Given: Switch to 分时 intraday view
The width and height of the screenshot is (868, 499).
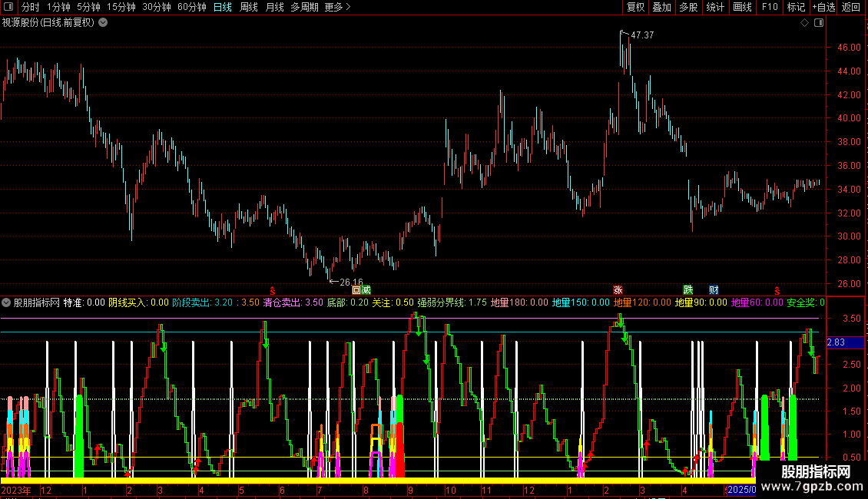Looking at the screenshot, I should coord(31,7).
